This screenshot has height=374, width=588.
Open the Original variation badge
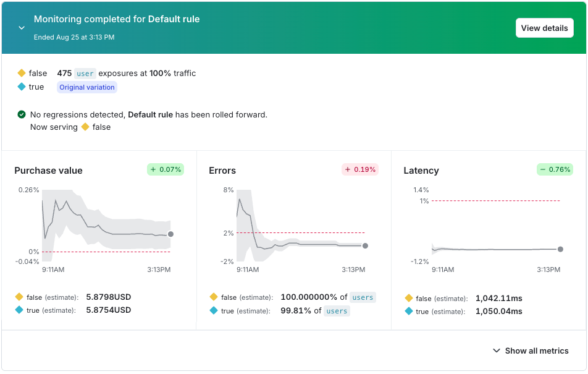pos(86,87)
